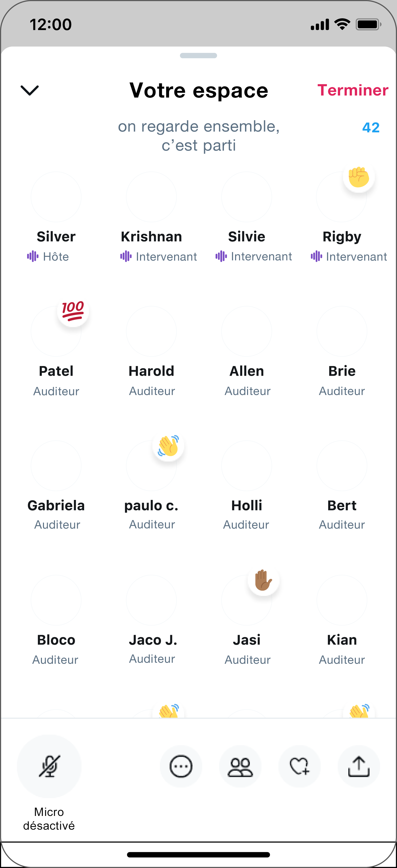Tap the share upload icon

(359, 766)
